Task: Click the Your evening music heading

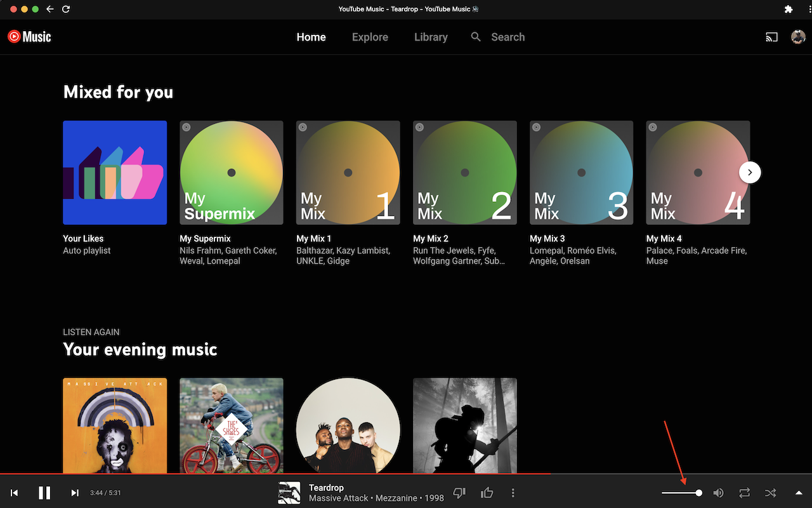Action: pyautogui.click(x=140, y=349)
